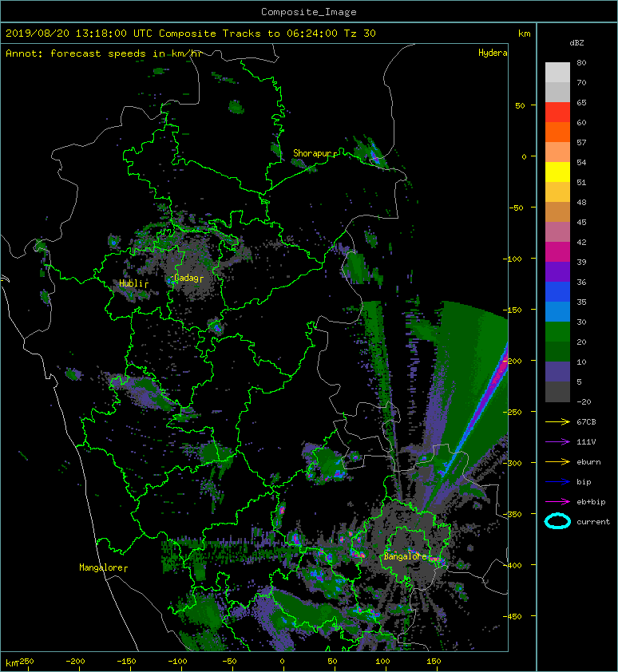This screenshot has height=672, width=618.
Task: Click the 50 tick on vertical axis
Action: coord(520,105)
